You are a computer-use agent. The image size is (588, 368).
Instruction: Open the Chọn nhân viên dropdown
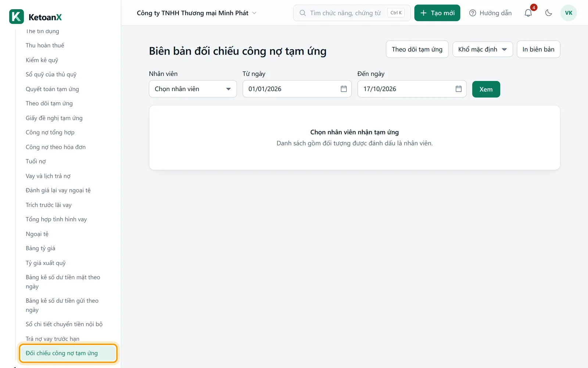coord(193,89)
